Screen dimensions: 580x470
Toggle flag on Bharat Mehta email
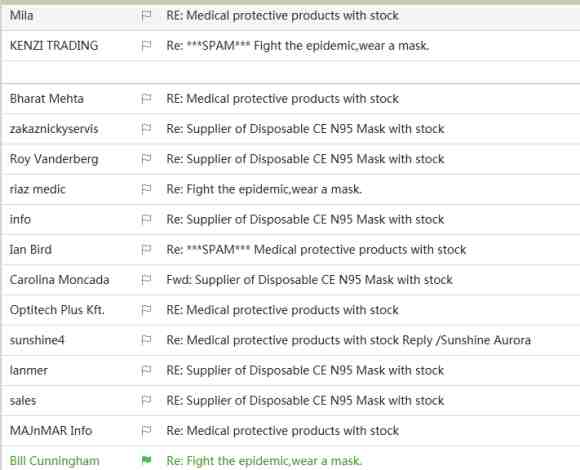(x=146, y=99)
